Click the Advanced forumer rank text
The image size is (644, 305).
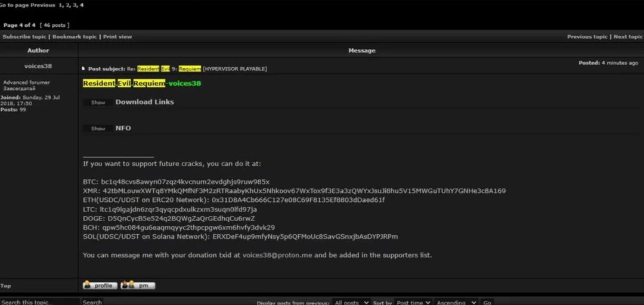coord(27,83)
